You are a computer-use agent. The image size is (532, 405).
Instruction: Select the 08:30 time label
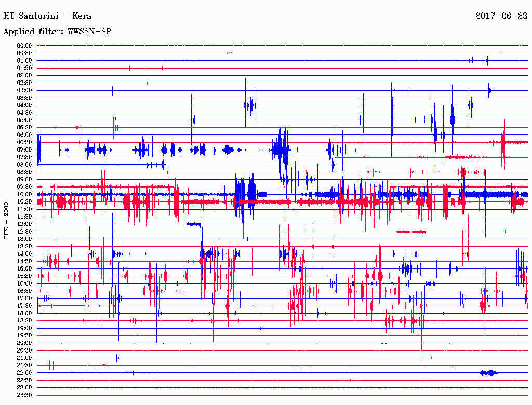point(24,172)
